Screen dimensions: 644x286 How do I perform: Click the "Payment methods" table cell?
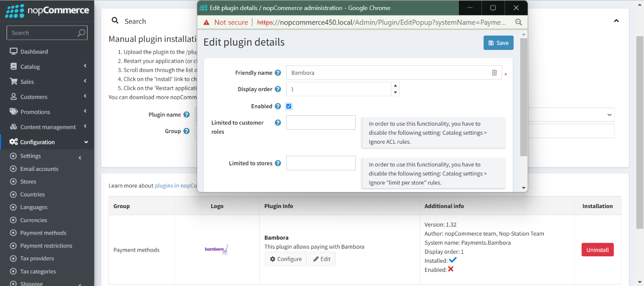coord(141,250)
